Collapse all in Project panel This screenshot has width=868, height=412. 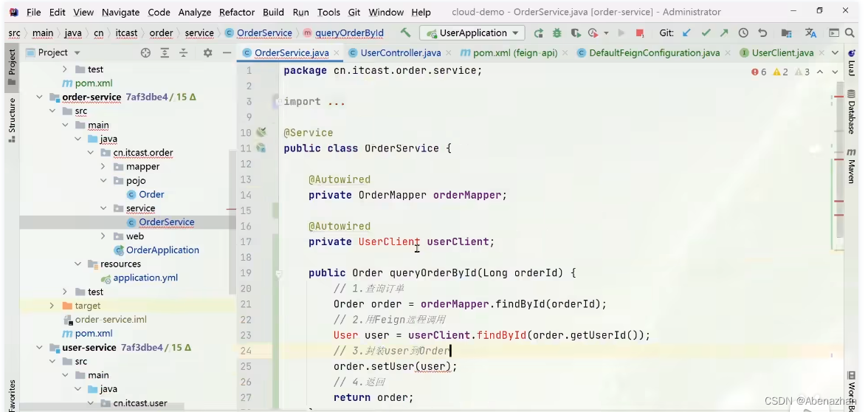[x=183, y=52]
